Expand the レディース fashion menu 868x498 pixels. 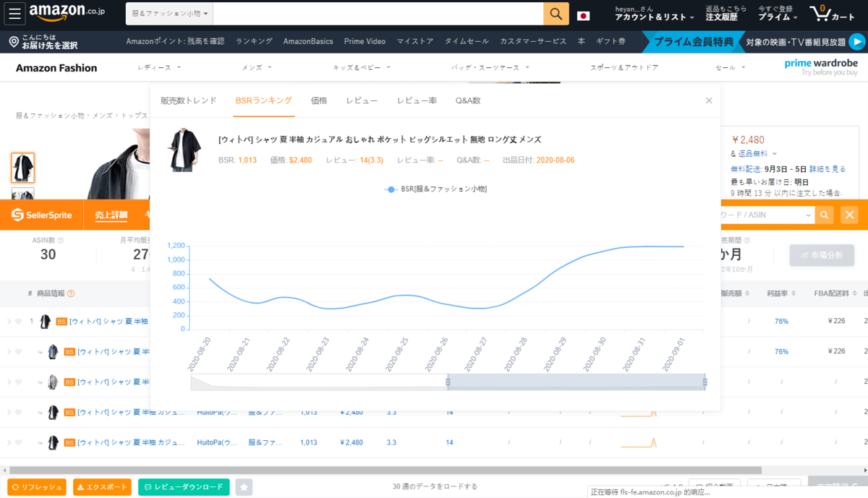(x=159, y=67)
